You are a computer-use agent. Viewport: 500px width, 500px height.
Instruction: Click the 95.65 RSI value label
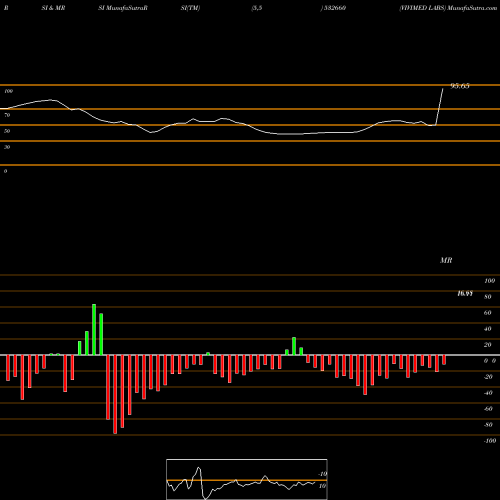(x=460, y=86)
